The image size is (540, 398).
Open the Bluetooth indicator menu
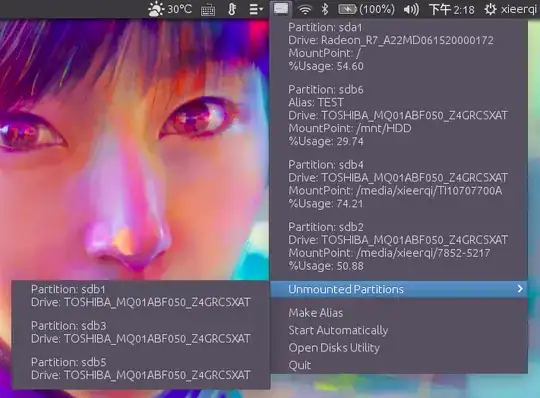(324, 9)
